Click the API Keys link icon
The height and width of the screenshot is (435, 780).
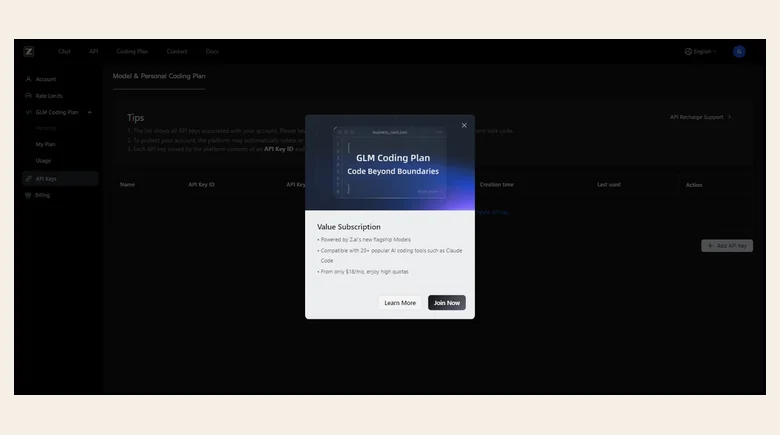coord(28,179)
